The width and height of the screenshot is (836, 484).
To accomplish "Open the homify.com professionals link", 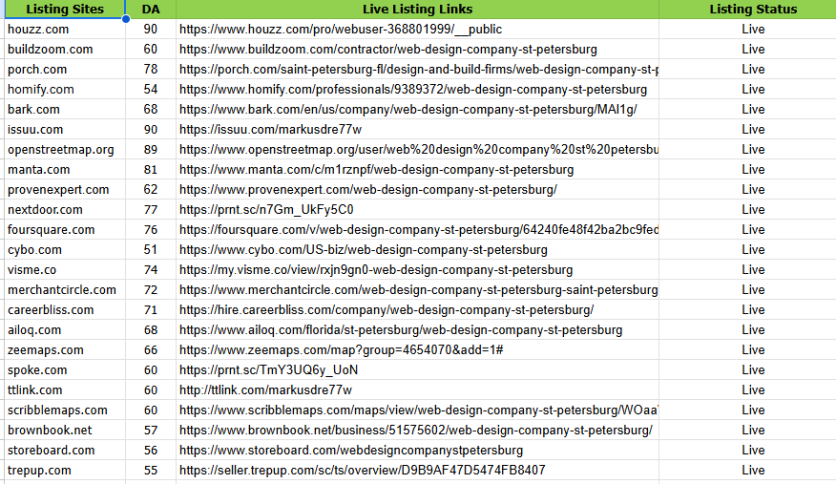I will 413,90.
